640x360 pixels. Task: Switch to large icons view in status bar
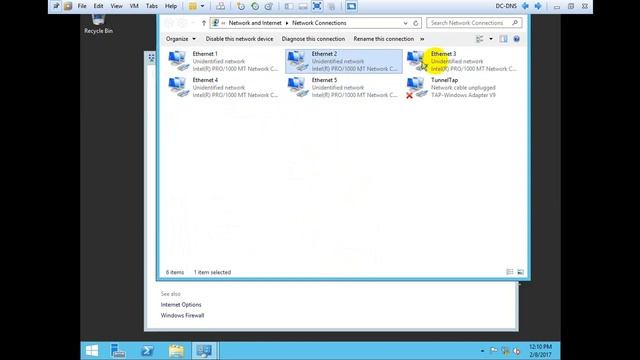(x=520, y=272)
